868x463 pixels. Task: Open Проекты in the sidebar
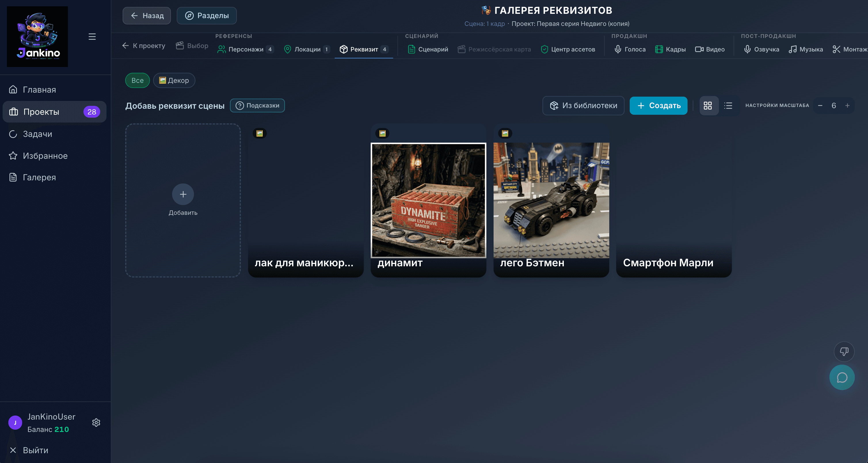click(x=55, y=112)
